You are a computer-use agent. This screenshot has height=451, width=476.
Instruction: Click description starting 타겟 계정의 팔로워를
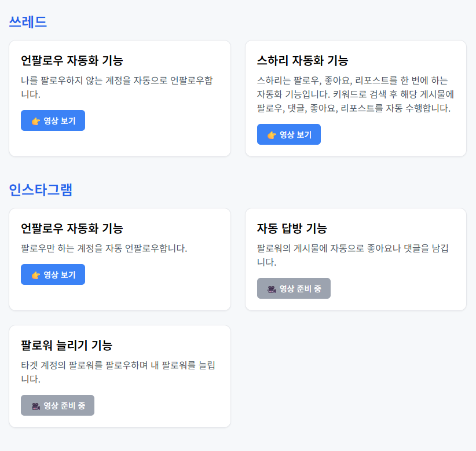118,372
